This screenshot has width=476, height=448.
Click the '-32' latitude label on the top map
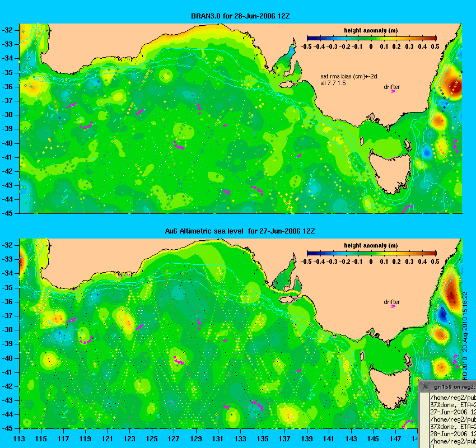[x=7, y=30]
